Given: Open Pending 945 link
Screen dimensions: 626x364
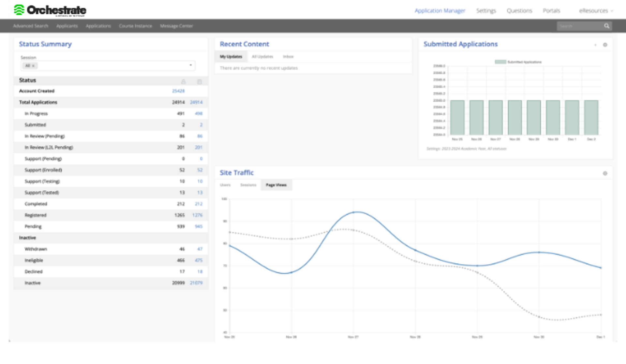Looking at the screenshot, I should click(x=199, y=226).
